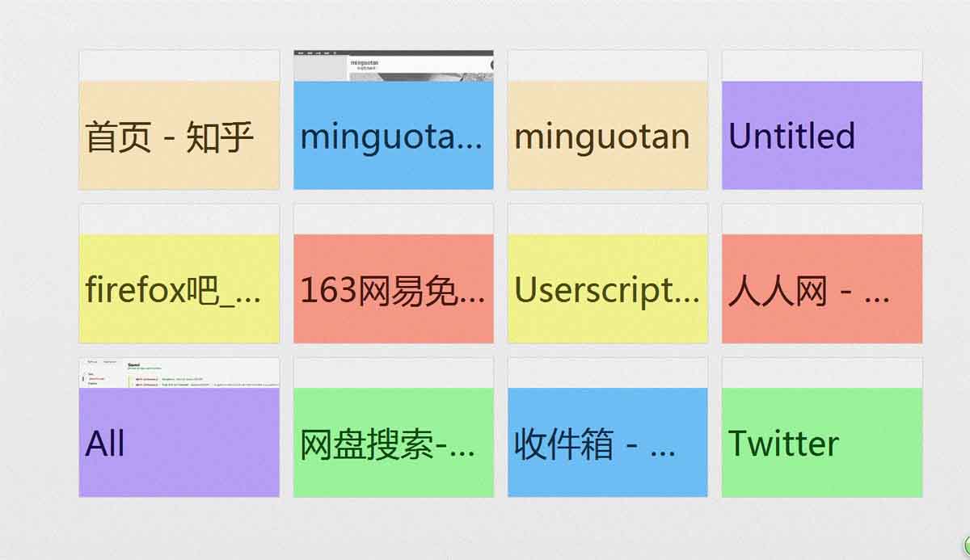Open the 163网易免... mail tab tile

tap(393, 274)
